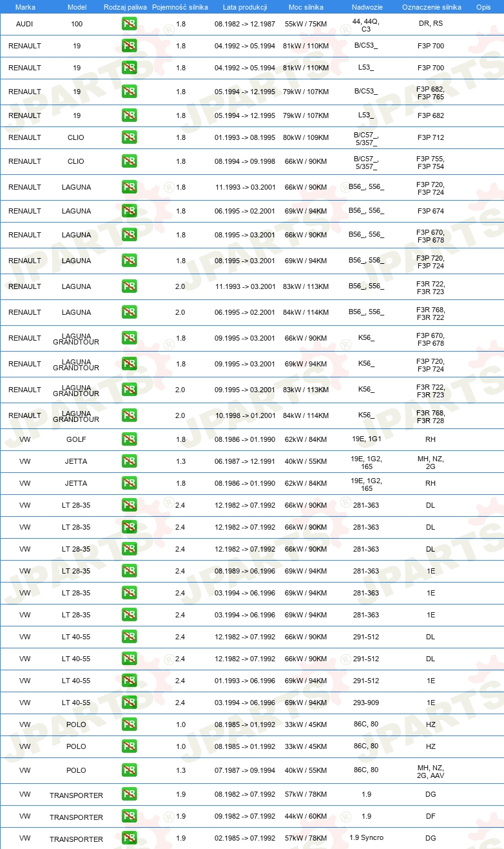504x849 pixels.
Task: Click the Moc silnika column header
Action: tap(306, 7)
